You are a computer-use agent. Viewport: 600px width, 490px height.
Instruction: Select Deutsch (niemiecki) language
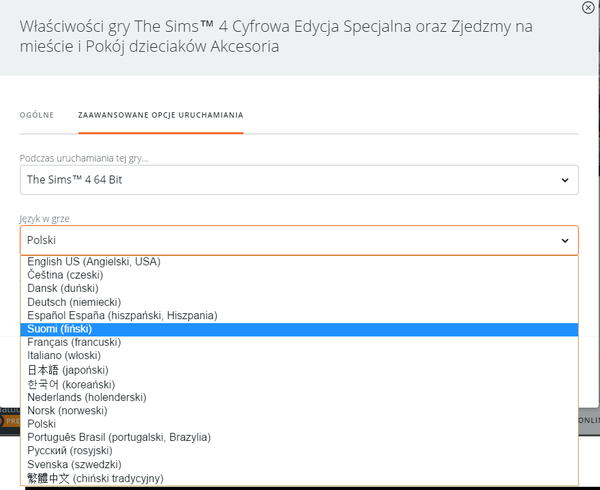pyautogui.click(x=74, y=302)
